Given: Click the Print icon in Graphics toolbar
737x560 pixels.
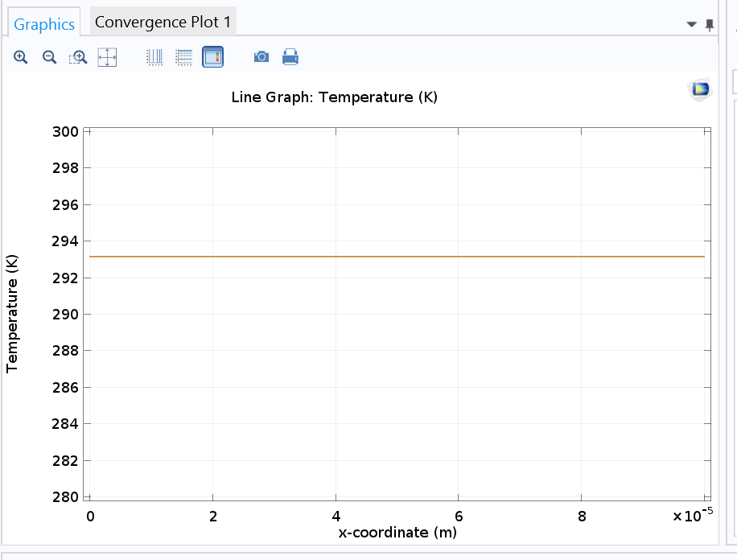Looking at the screenshot, I should click(290, 57).
